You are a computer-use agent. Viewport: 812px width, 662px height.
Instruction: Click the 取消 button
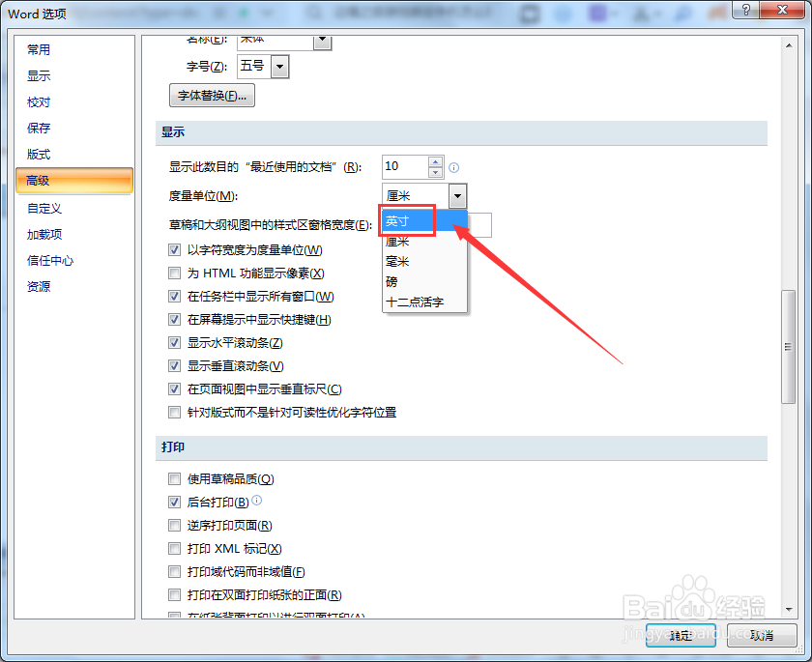(x=762, y=635)
